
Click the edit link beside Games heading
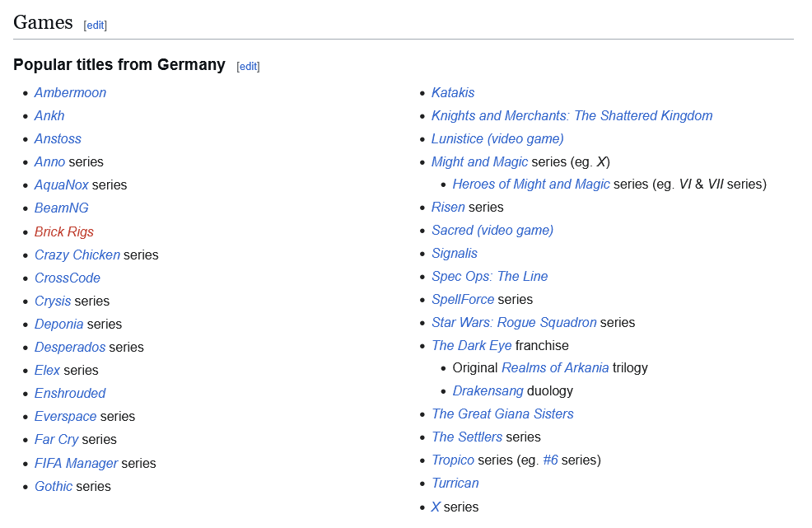click(96, 25)
